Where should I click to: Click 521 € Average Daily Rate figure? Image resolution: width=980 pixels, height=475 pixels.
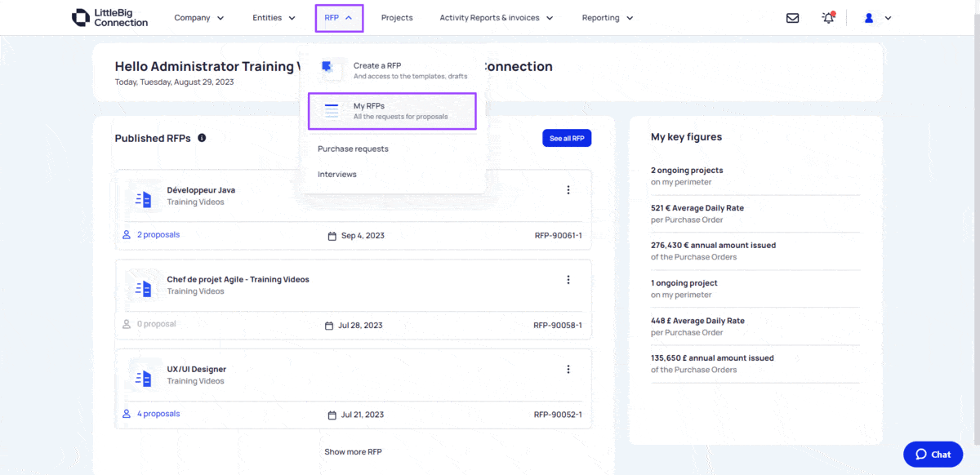pos(697,208)
